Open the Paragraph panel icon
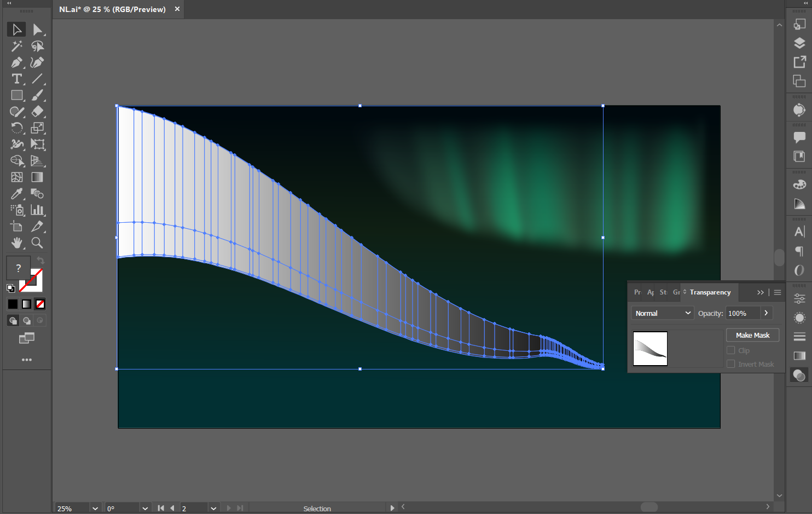The height and width of the screenshot is (514, 812). (x=799, y=251)
